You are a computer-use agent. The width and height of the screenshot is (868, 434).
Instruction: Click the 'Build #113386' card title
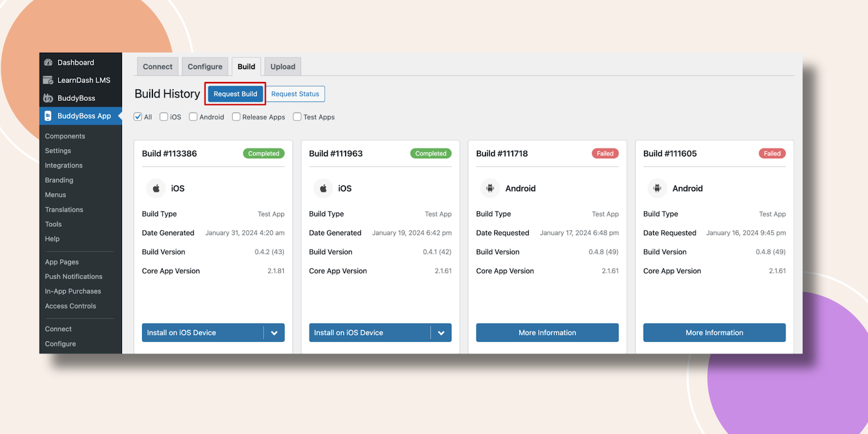coord(169,154)
